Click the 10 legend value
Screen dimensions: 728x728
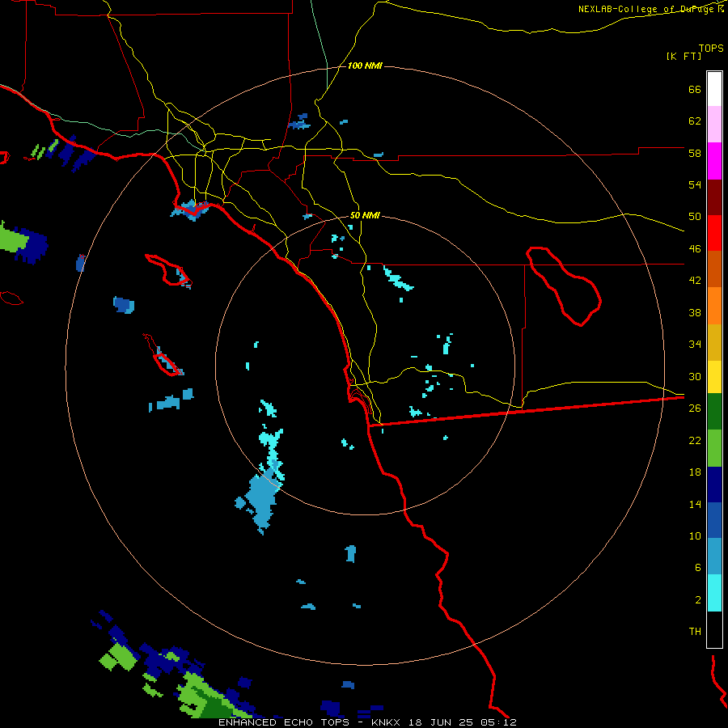(695, 535)
